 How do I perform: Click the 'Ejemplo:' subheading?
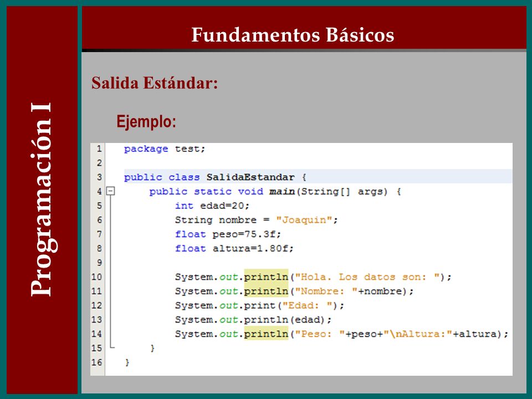click(x=146, y=121)
